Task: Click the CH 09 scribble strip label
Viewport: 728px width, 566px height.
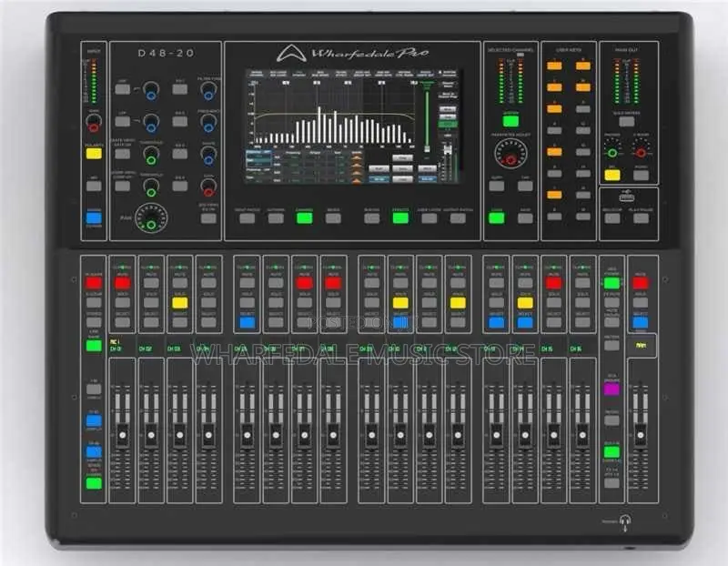Action: pos(366,349)
